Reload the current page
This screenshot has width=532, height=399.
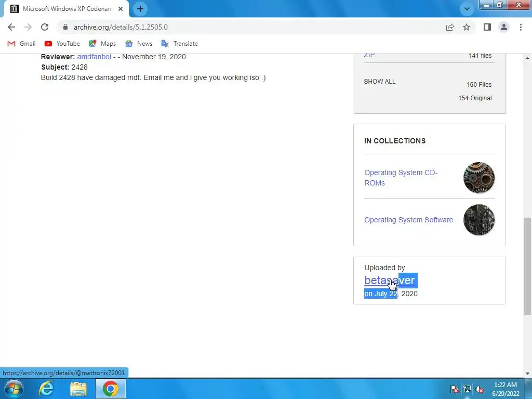45,27
